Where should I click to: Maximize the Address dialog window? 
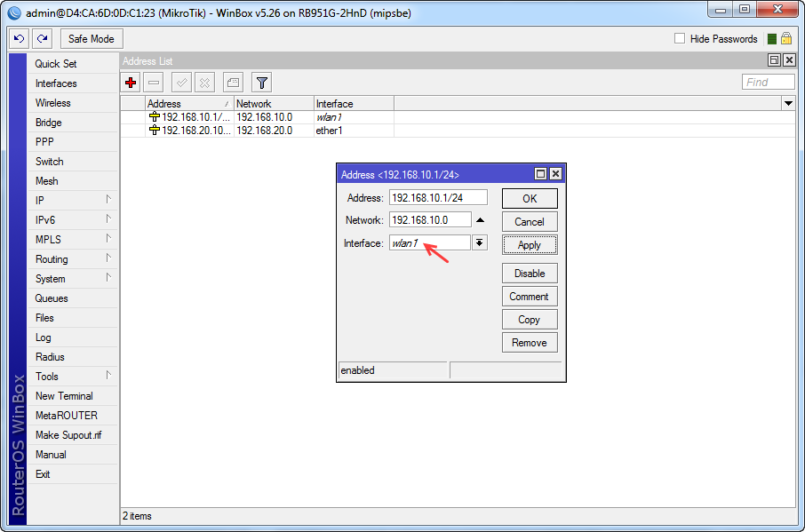540,174
